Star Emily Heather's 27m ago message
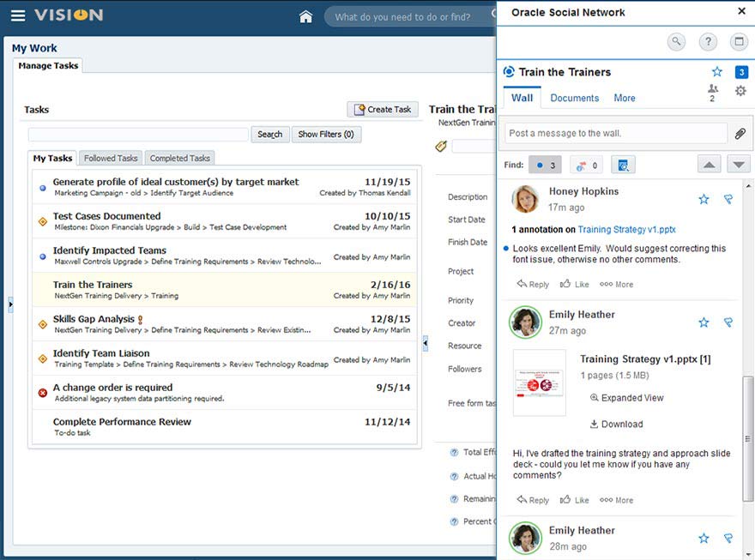Screen dimensions: 755x560 704,322
